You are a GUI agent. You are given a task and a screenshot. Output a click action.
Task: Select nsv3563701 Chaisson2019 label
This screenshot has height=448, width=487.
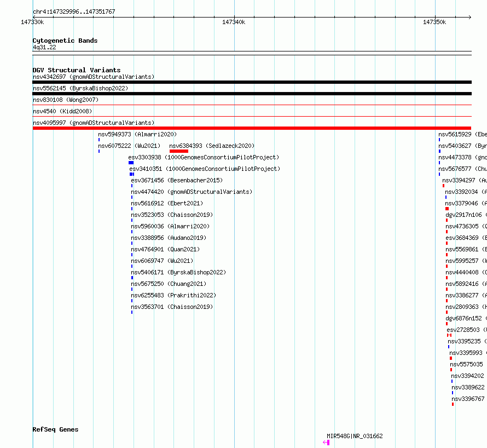click(x=172, y=307)
